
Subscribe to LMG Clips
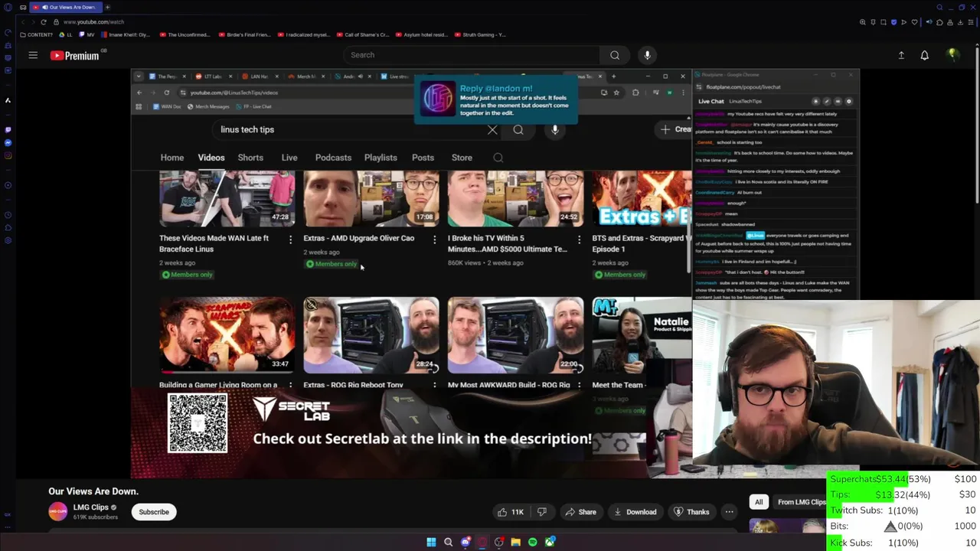[x=154, y=512]
